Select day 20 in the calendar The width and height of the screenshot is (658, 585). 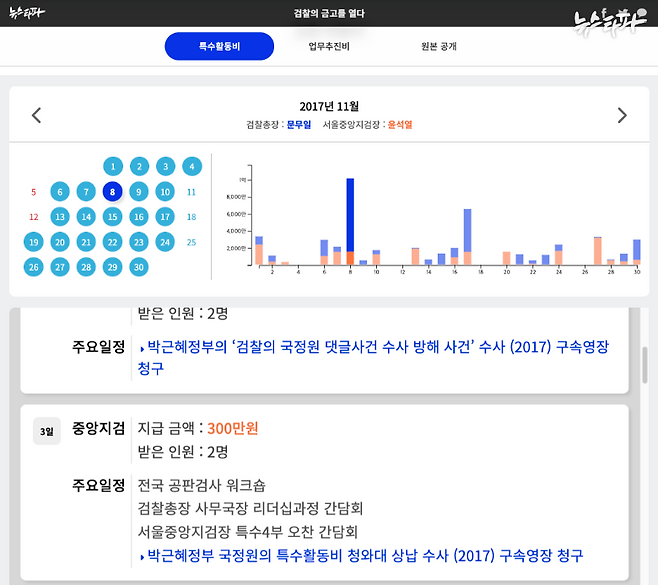[x=60, y=242]
